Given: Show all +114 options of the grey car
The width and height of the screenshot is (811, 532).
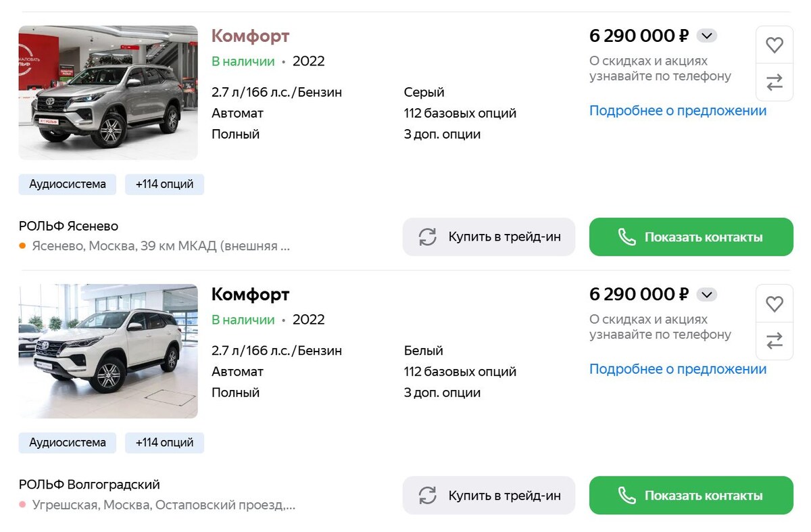Looking at the screenshot, I should coord(164,184).
